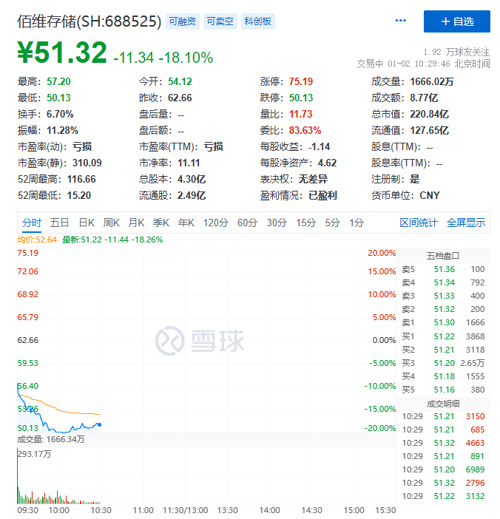500x519 pixels.
Task: Click the 总股本 value 4.30亿
Action: click(192, 179)
